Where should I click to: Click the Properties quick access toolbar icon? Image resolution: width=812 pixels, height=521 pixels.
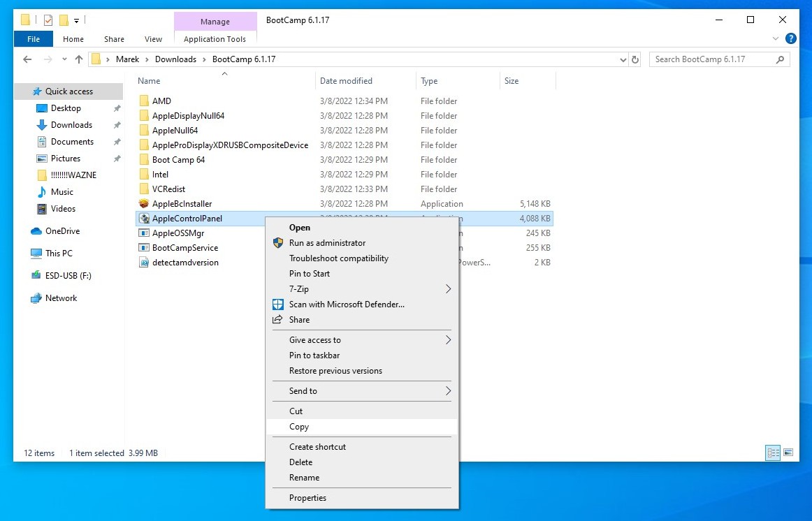pyautogui.click(x=48, y=20)
